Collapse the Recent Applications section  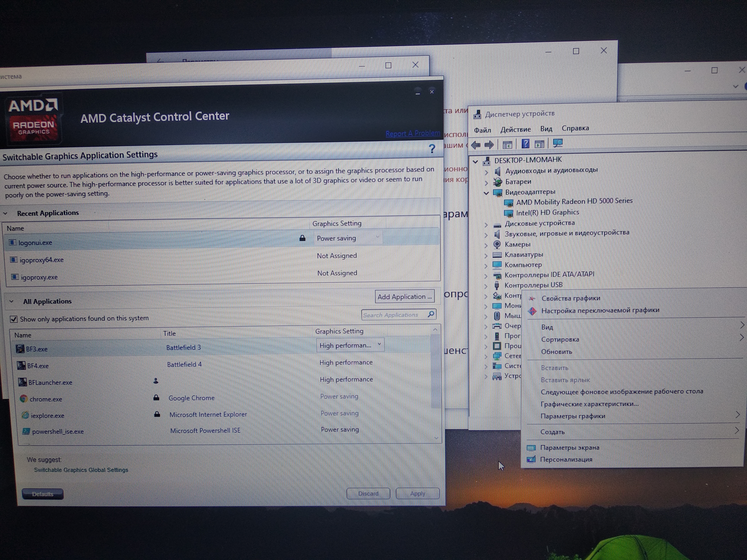click(x=5, y=214)
